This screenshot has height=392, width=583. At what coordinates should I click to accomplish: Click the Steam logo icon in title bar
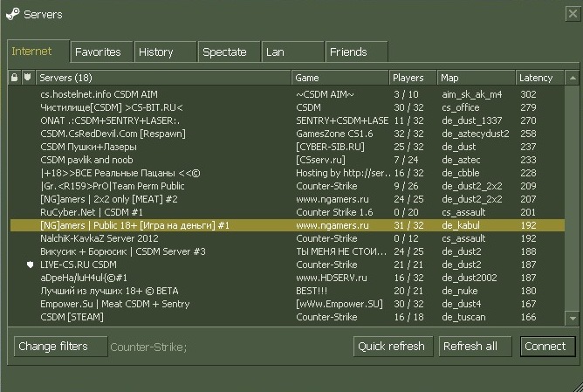[x=12, y=15]
